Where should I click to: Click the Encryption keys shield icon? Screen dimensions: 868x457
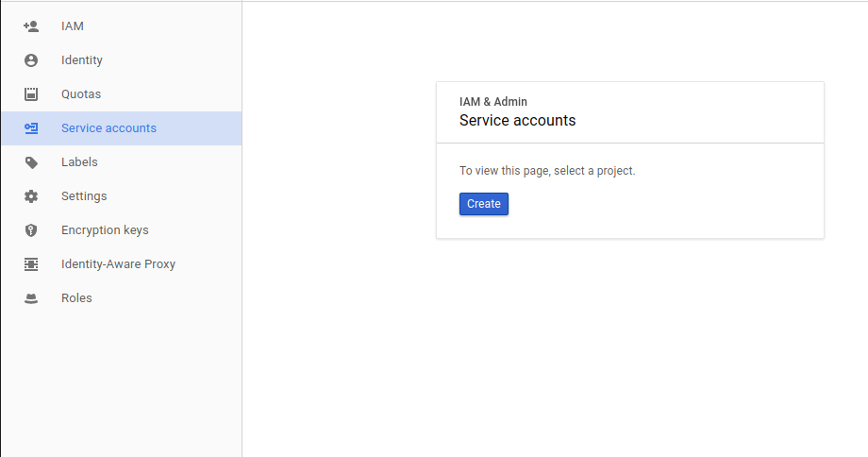[x=31, y=230]
